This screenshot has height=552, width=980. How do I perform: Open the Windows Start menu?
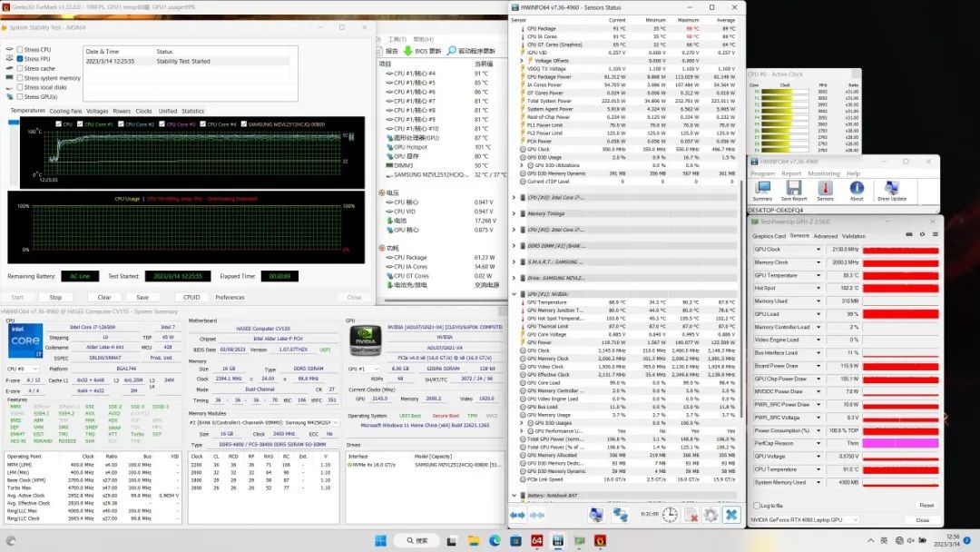pos(380,541)
